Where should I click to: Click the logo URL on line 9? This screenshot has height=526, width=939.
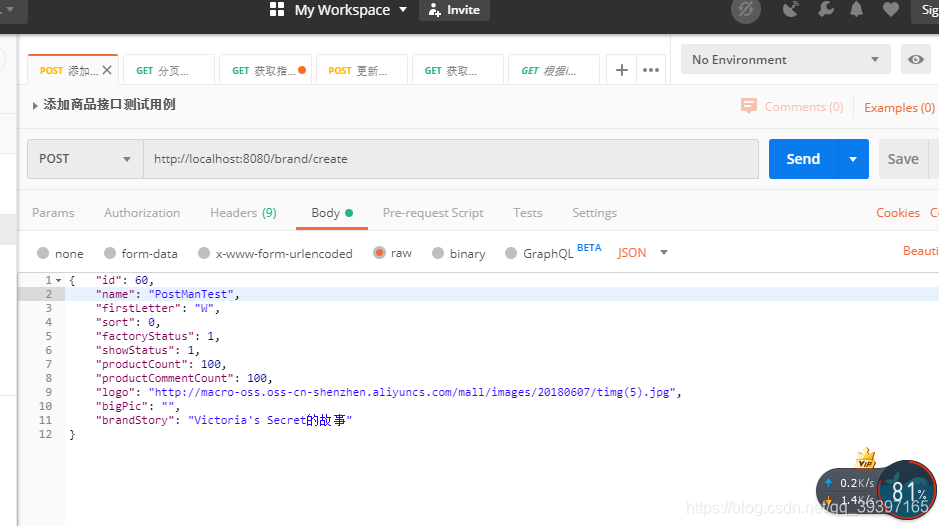pyautogui.click(x=412, y=392)
